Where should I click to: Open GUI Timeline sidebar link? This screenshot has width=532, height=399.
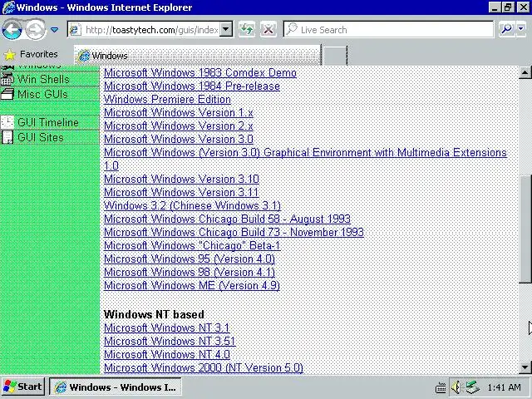coord(48,122)
